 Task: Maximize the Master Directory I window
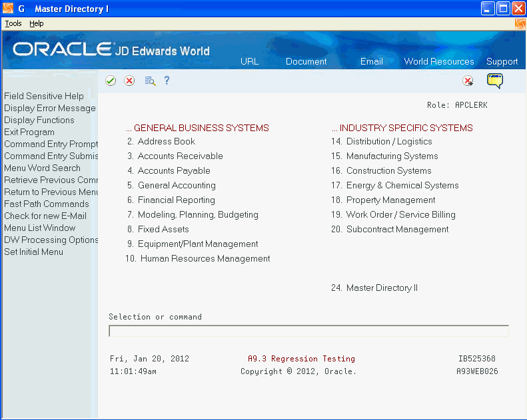pos(503,9)
